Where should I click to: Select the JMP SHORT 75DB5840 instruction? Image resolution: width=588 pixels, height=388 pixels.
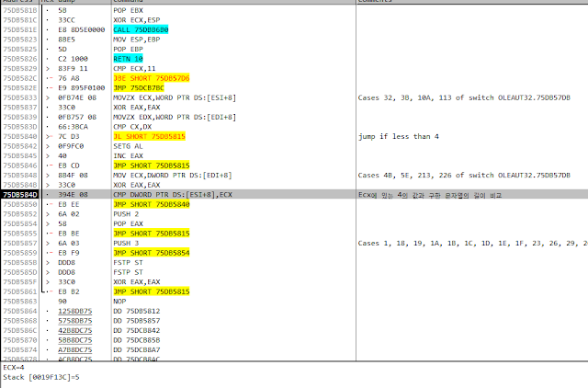pos(152,204)
